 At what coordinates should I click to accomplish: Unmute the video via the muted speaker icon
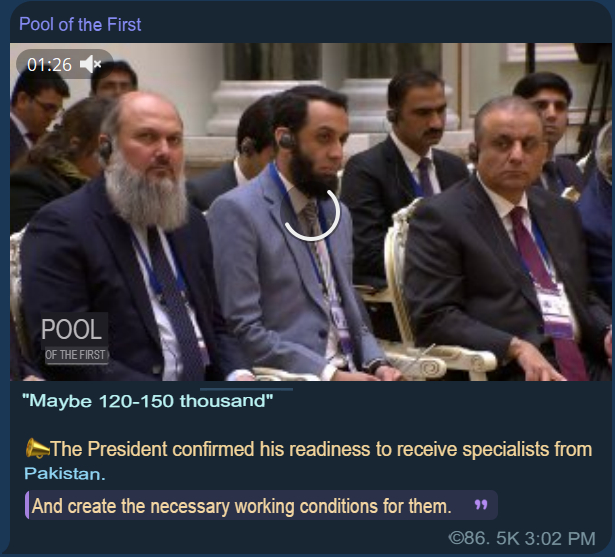91,64
